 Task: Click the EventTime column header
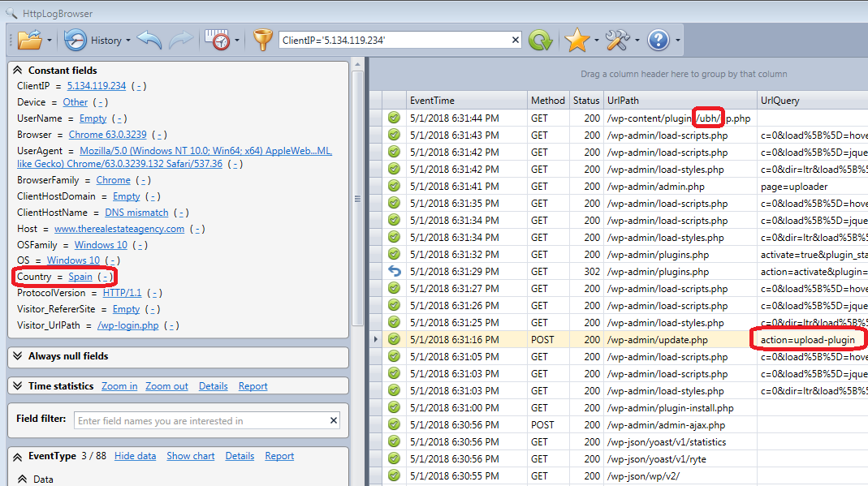(432, 101)
